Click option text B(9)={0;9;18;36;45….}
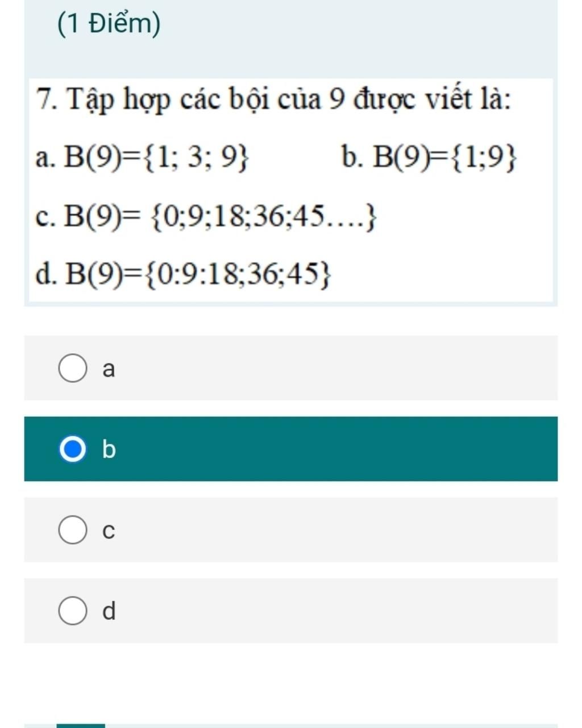 pos(219,217)
